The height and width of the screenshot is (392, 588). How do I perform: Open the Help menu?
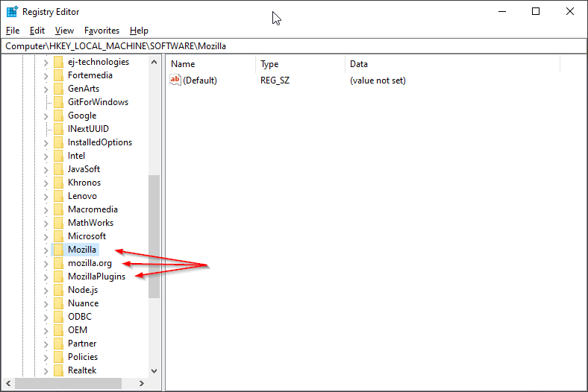pos(139,31)
